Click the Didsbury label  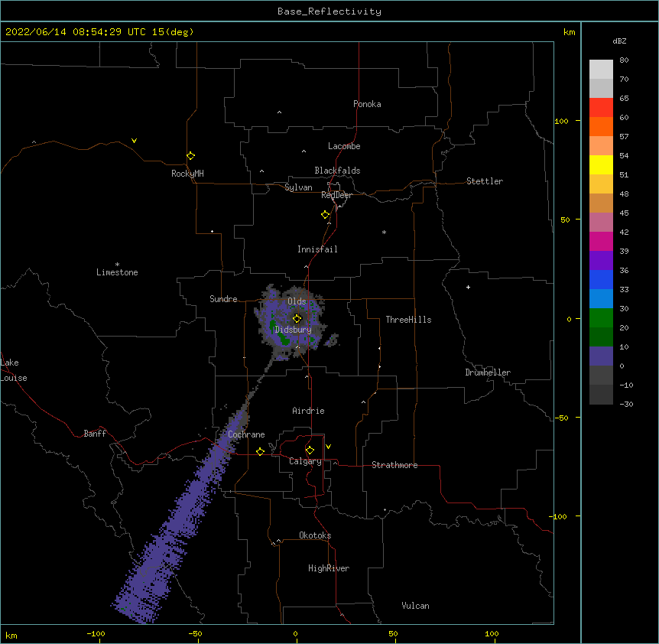coord(293,330)
